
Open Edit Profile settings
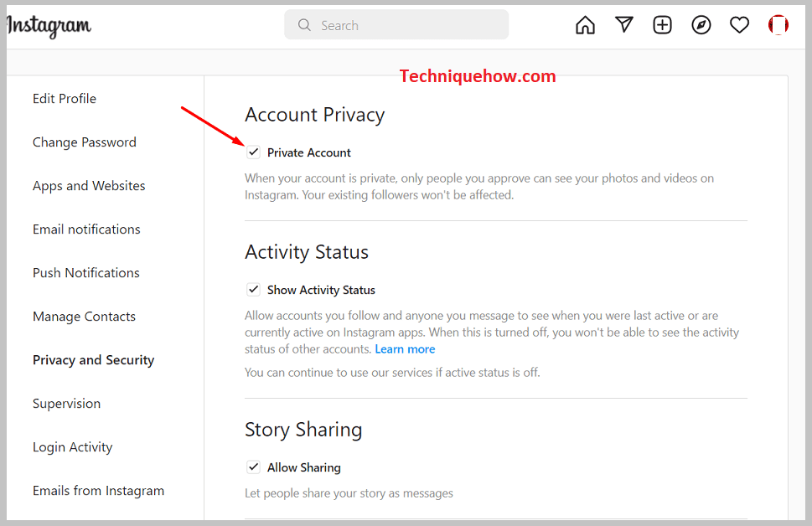pyautogui.click(x=65, y=98)
